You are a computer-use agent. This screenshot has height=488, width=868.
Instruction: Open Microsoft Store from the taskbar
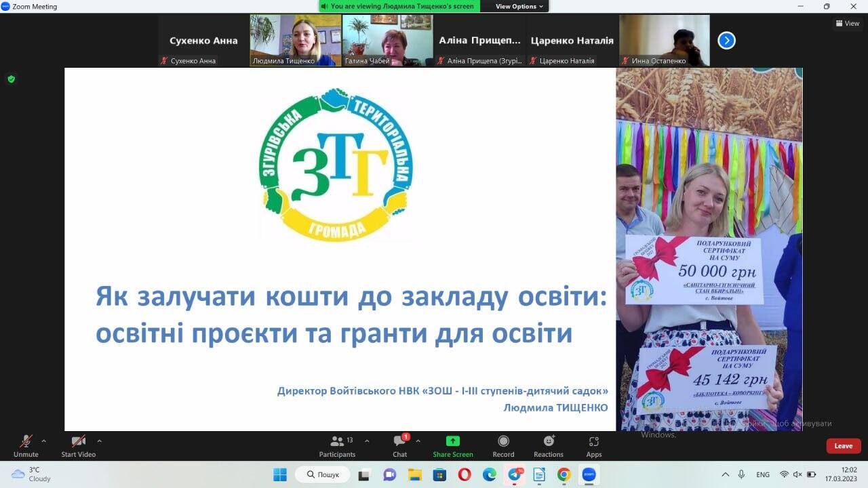pyautogui.click(x=439, y=474)
